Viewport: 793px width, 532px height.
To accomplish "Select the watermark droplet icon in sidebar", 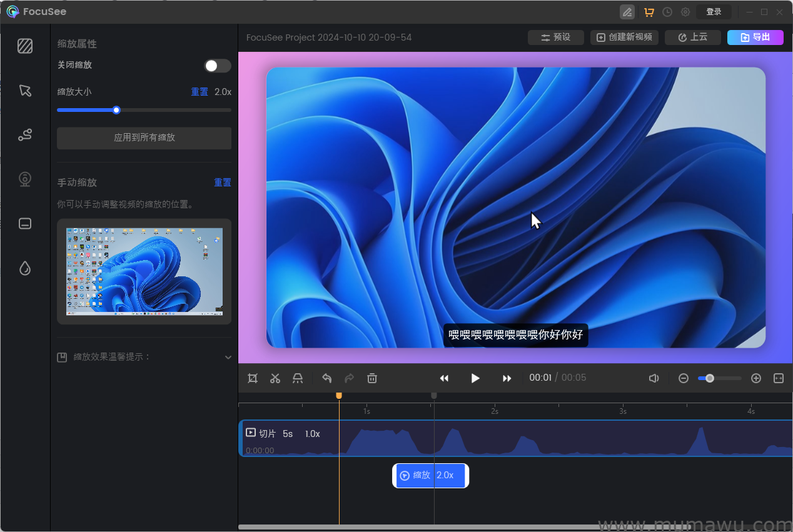I will point(25,268).
